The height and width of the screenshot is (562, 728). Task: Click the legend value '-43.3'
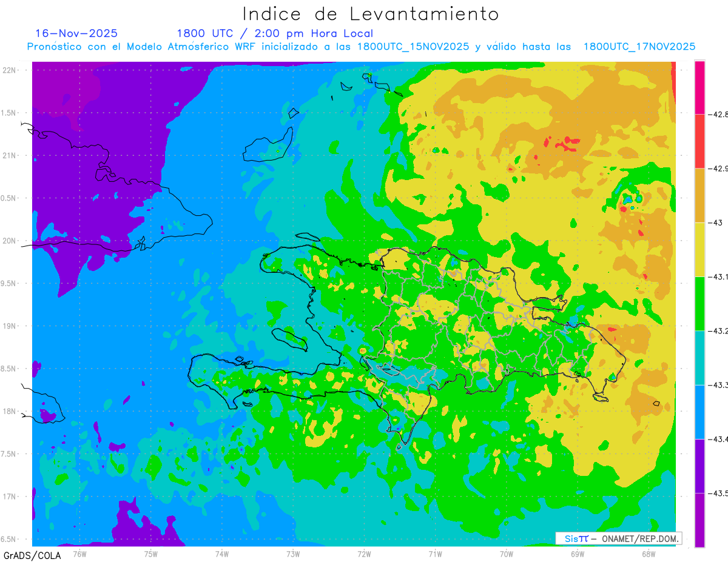point(719,385)
